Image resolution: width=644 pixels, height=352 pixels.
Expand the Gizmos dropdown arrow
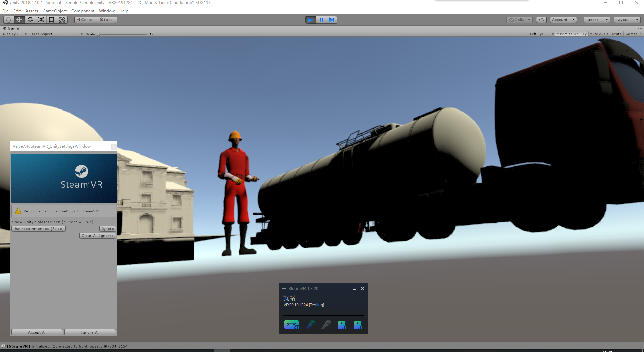click(641, 34)
